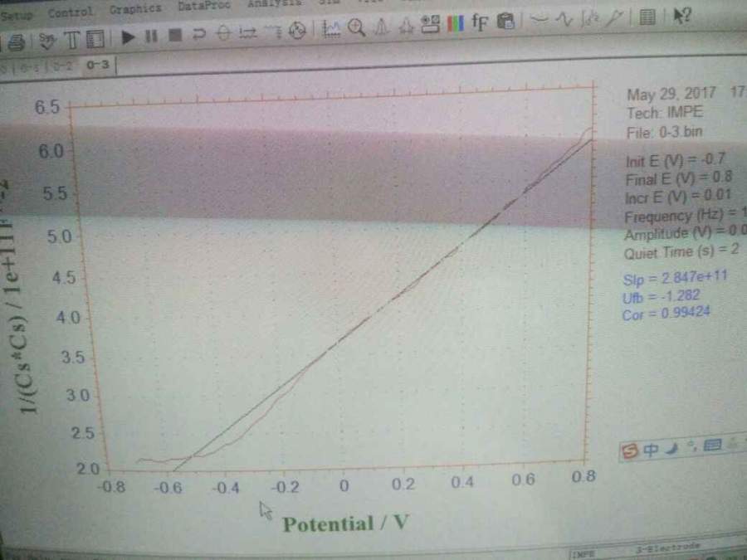747x560 pixels.
Task: Stop the experiment with the square button
Action: pos(175,35)
